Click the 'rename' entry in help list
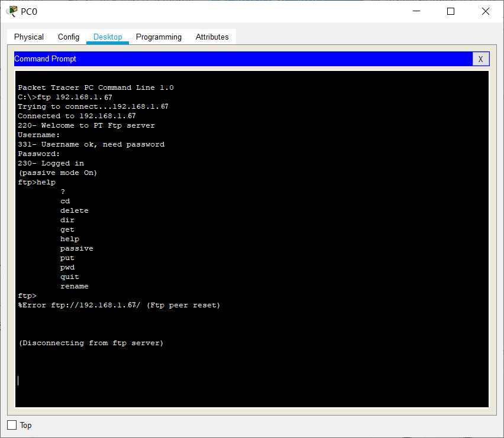 75,287
